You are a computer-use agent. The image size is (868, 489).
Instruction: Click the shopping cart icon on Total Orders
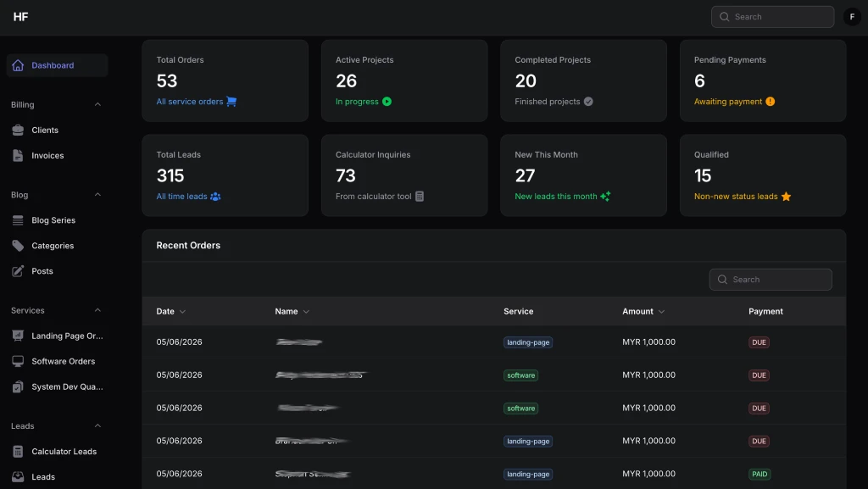[231, 101]
